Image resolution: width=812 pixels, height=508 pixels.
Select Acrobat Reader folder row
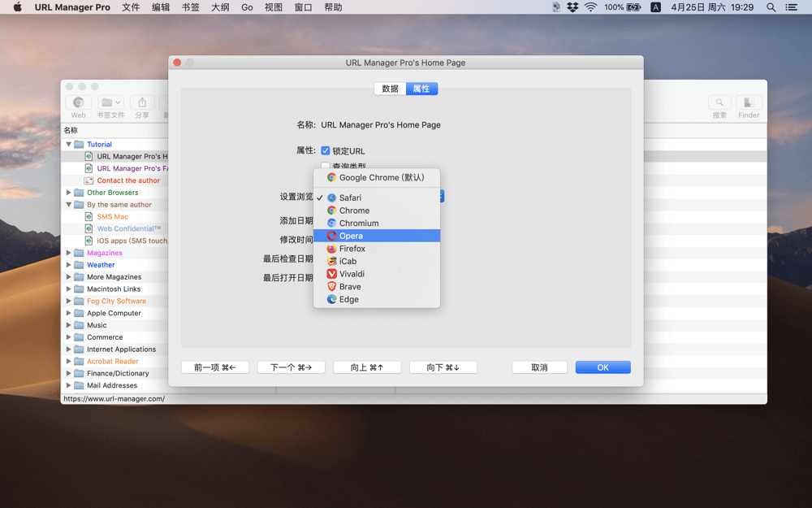click(114, 362)
